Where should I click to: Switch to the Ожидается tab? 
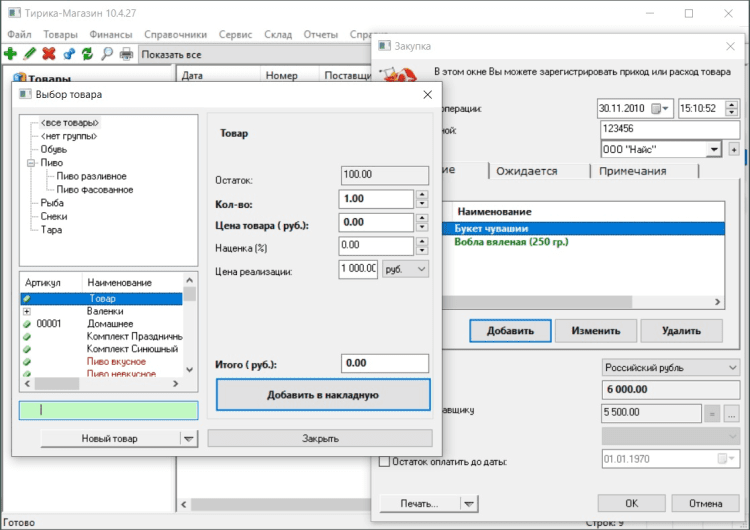click(x=526, y=171)
